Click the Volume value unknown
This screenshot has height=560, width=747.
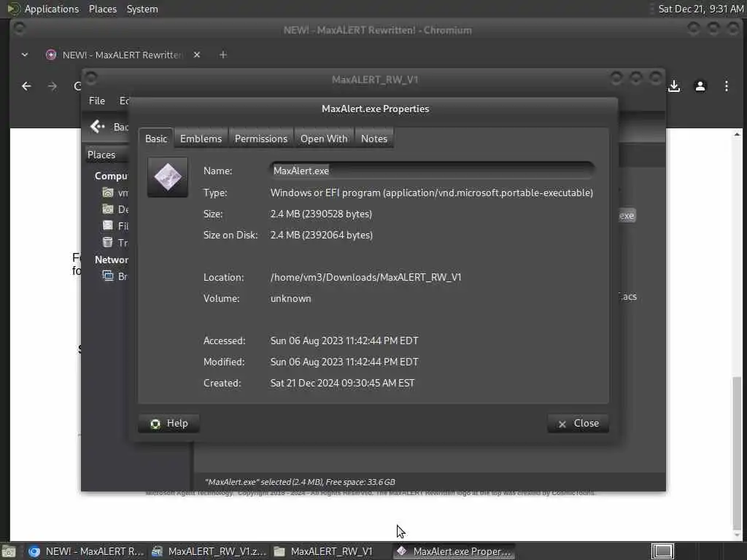point(290,298)
